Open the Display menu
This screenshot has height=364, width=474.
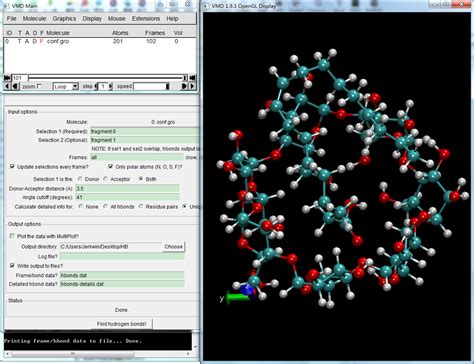point(92,19)
